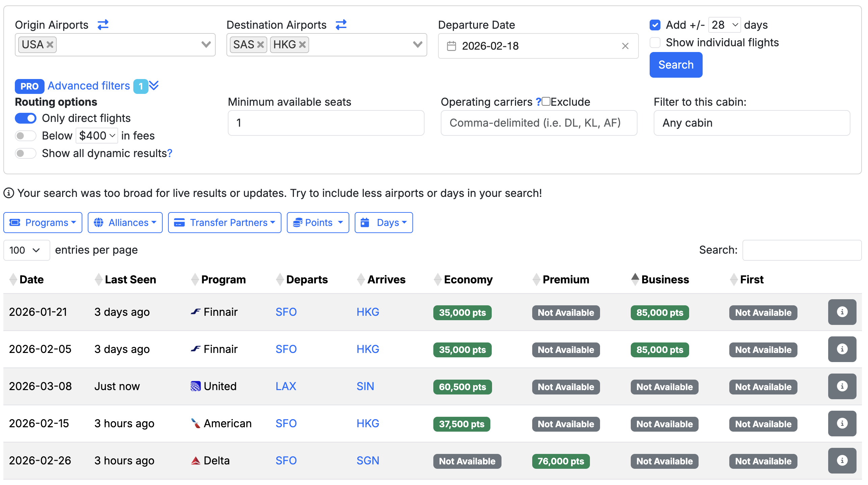
Task: Click the 60,500 pts Economy badge
Action: 462,387
